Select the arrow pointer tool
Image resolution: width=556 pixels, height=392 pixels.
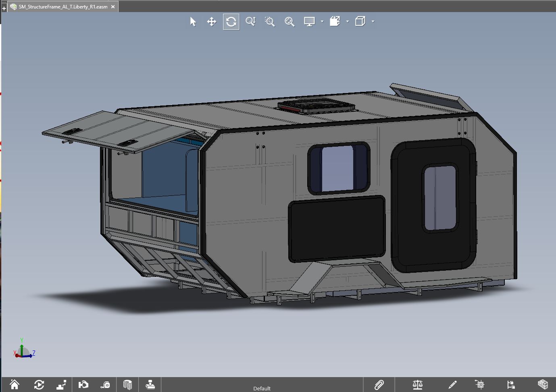click(193, 22)
